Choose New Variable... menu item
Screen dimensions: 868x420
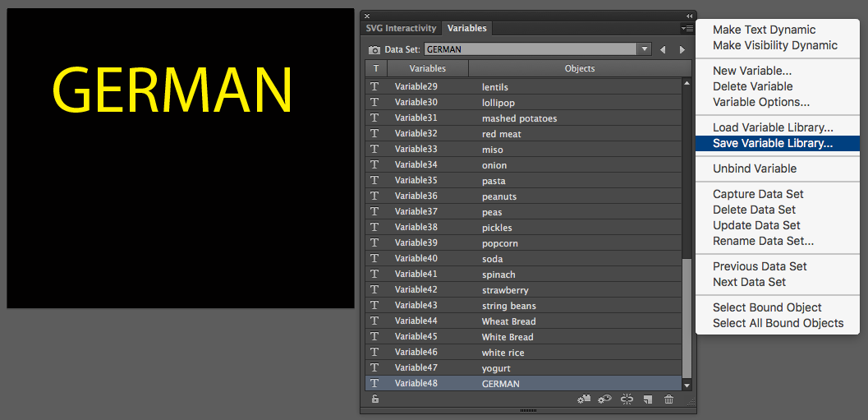[x=751, y=71]
